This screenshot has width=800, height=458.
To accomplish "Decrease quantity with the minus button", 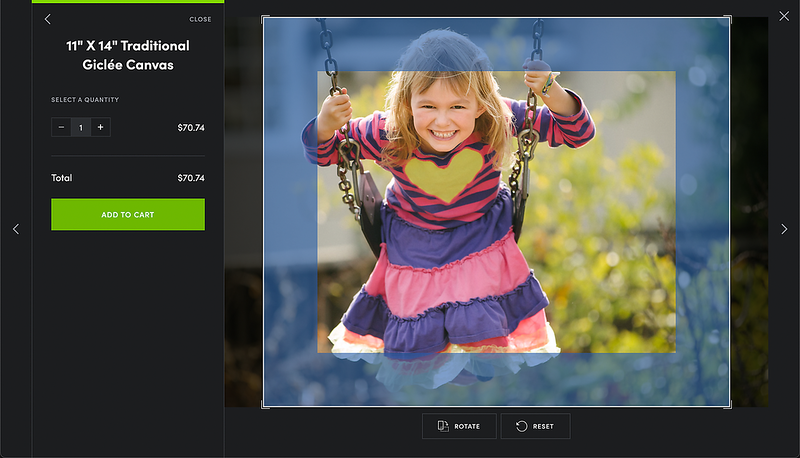I will (61, 127).
